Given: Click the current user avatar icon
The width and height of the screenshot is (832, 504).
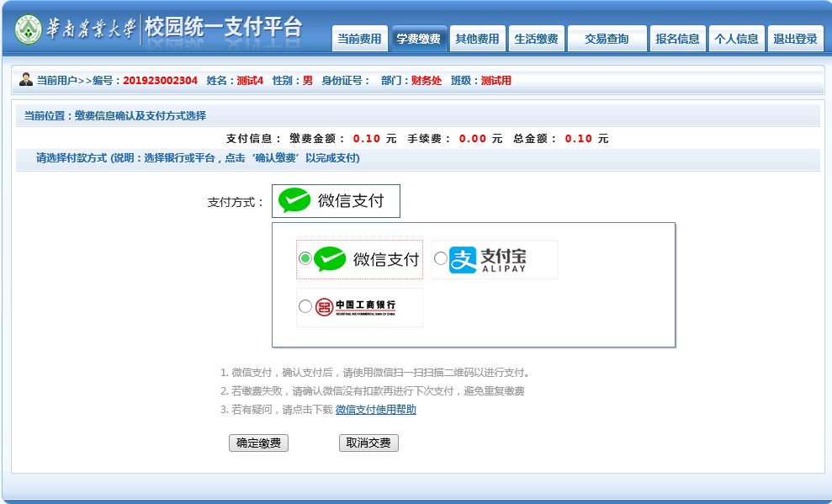Looking at the screenshot, I should [25, 80].
